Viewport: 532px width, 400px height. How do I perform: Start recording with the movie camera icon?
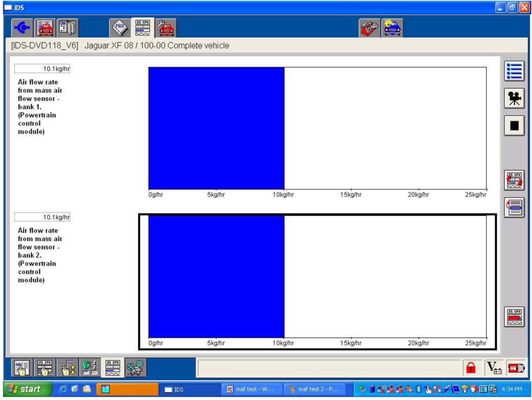(514, 98)
